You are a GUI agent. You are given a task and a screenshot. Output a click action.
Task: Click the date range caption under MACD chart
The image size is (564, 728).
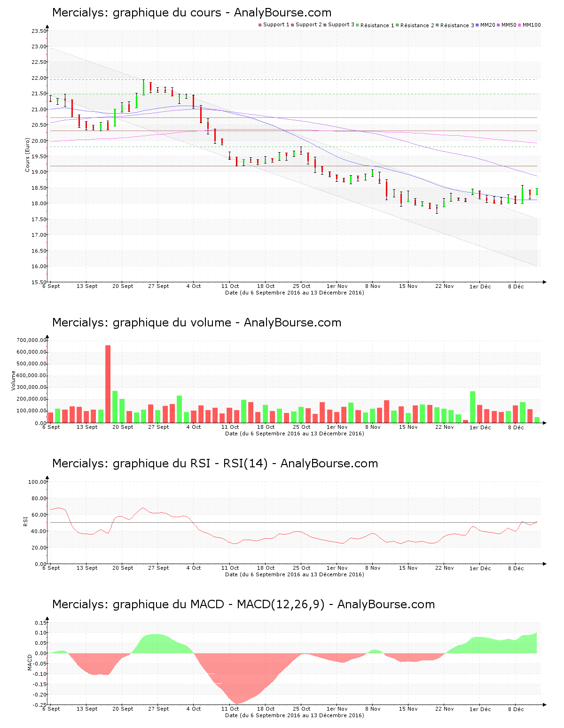pos(295,715)
